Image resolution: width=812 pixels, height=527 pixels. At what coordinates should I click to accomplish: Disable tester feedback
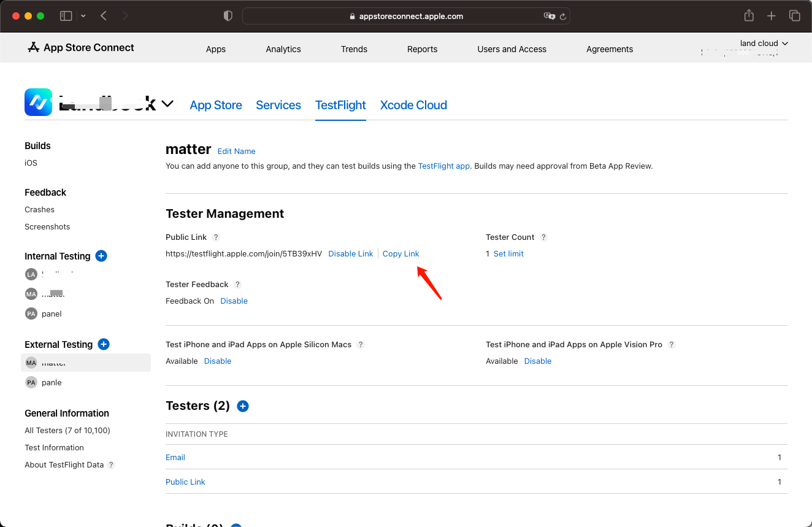tap(234, 301)
